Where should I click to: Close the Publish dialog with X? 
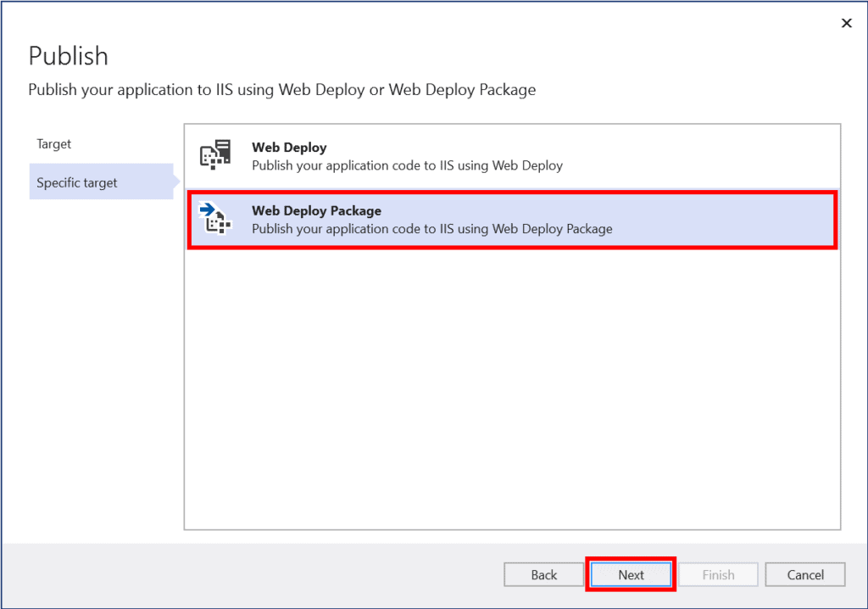[846, 24]
